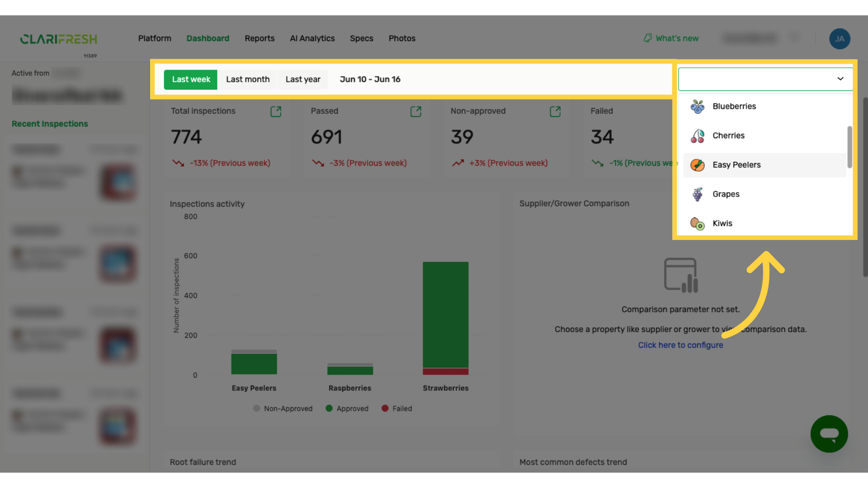
Task: Open the Non-approved card external link icon
Action: tap(555, 112)
